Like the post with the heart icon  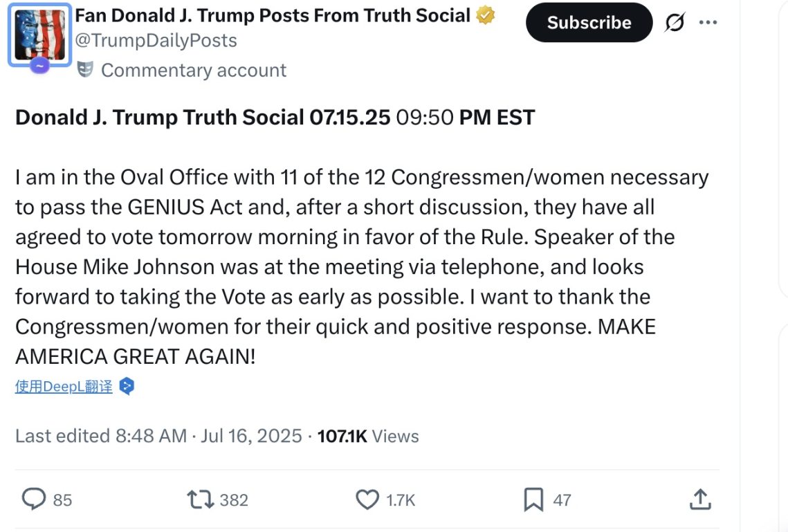point(367,499)
